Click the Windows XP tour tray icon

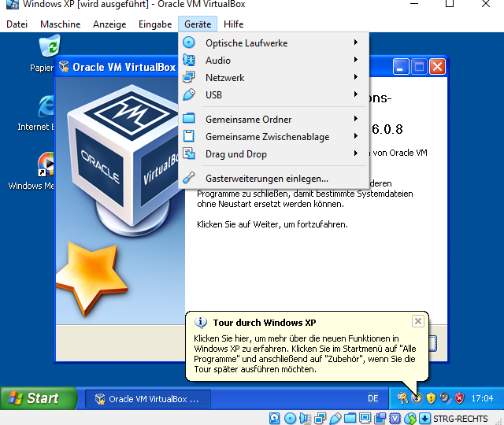coord(417,398)
